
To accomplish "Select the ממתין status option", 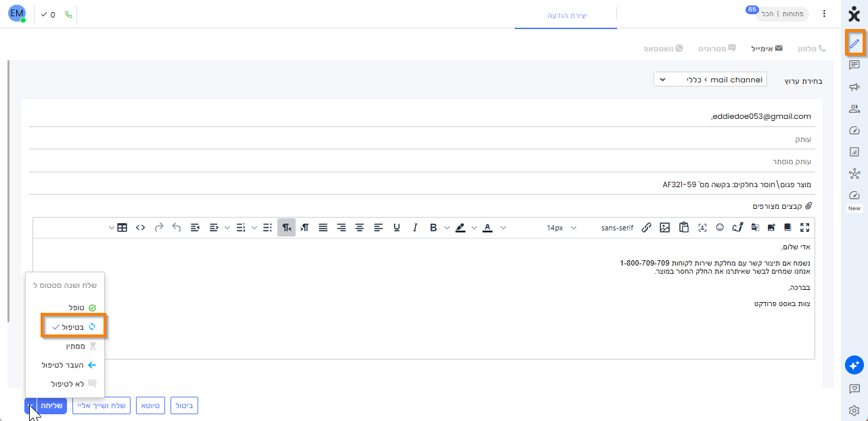I will coord(81,345).
